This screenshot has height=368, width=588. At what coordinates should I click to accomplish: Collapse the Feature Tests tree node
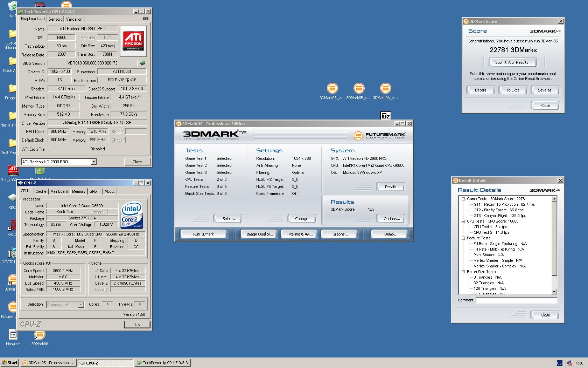463,238
